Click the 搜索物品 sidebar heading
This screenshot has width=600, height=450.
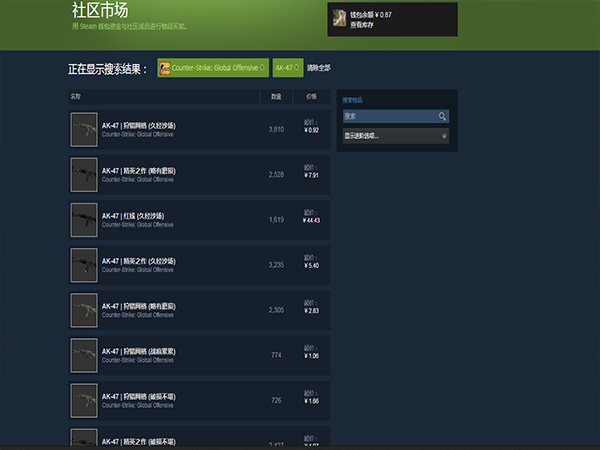[352, 100]
